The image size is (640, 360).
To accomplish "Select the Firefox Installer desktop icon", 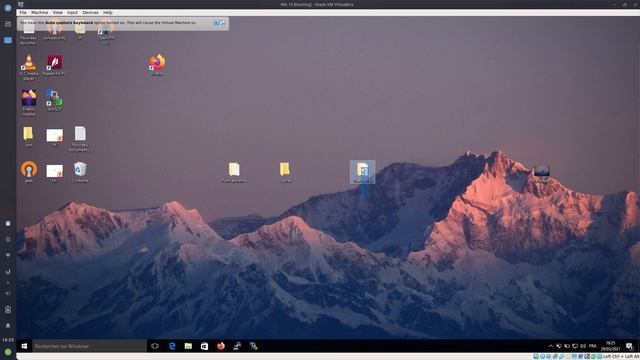I will pos(29,102).
